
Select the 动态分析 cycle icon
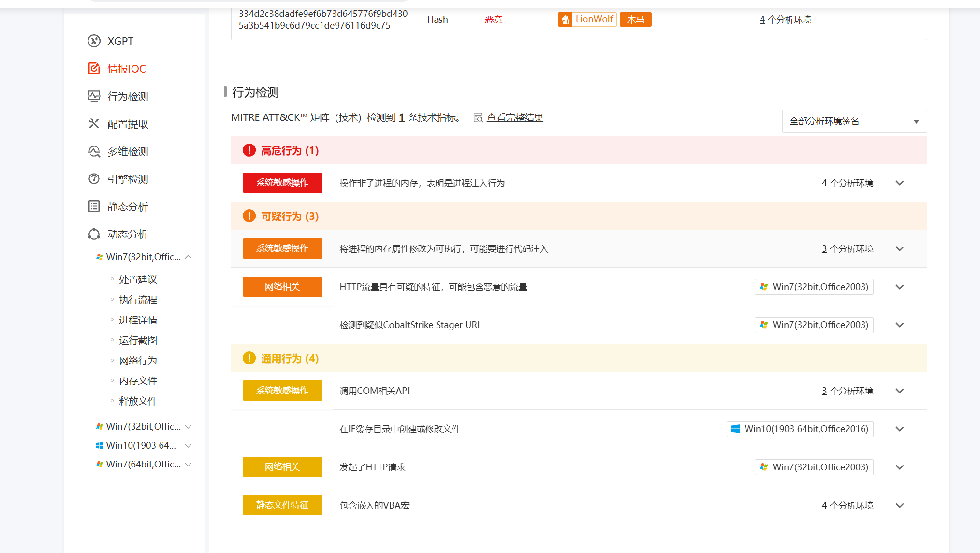[x=94, y=234]
